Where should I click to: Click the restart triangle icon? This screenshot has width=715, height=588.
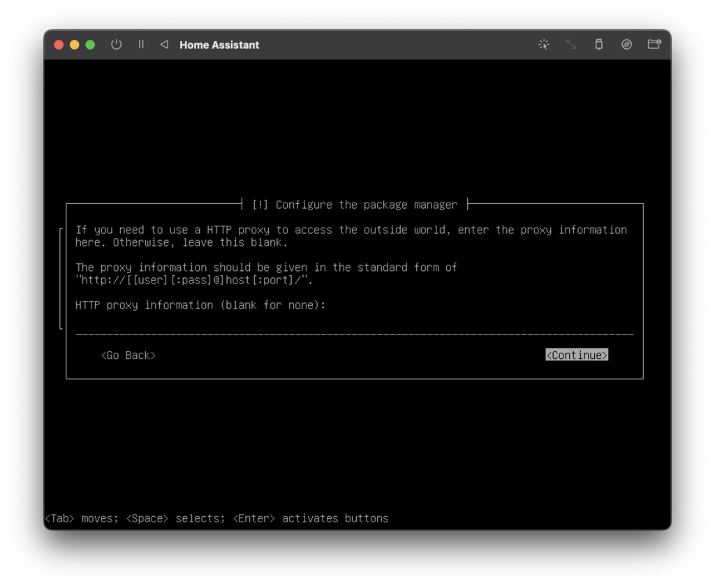(164, 44)
